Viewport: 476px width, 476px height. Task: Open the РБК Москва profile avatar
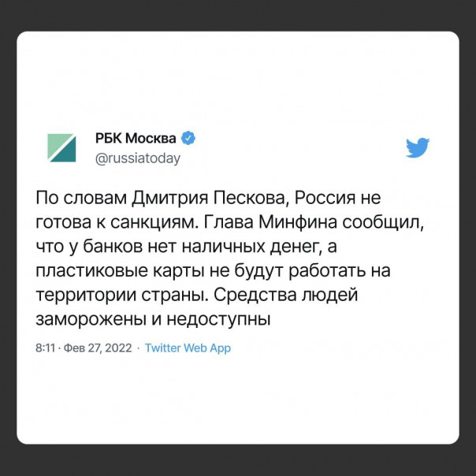(61, 148)
